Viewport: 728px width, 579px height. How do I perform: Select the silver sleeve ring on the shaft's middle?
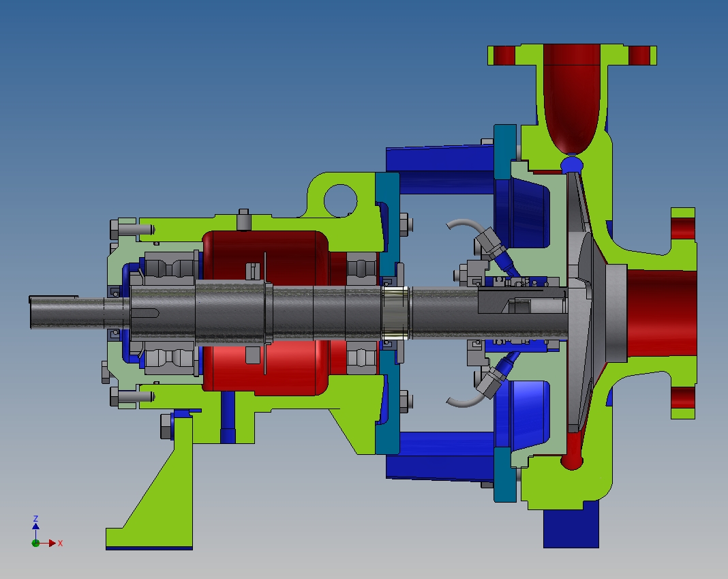[x=395, y=314]
